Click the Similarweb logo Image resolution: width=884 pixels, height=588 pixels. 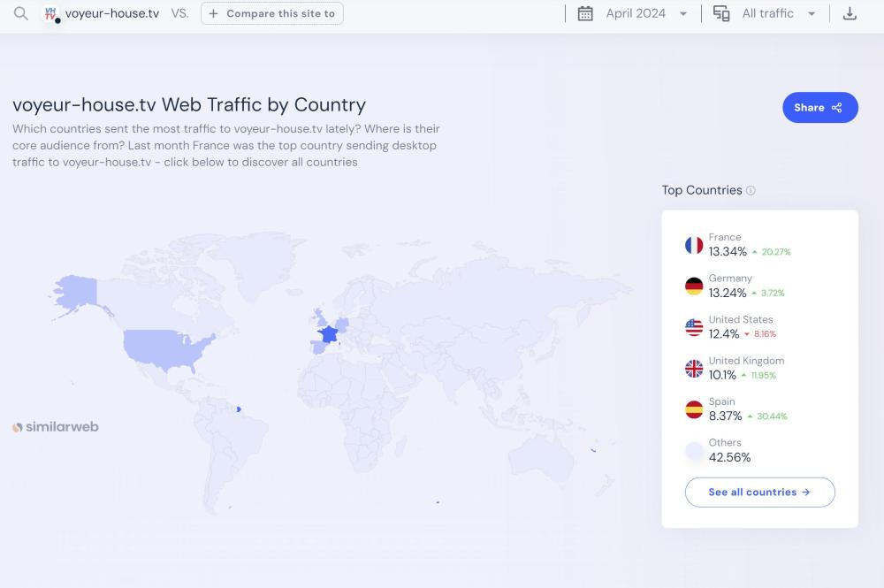[56, 427]
